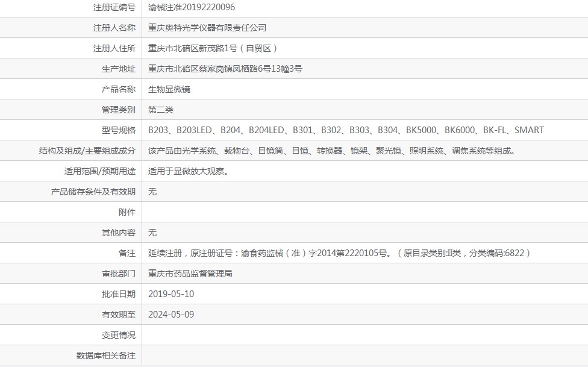Select the 审批部门 label

pos(119,274)
